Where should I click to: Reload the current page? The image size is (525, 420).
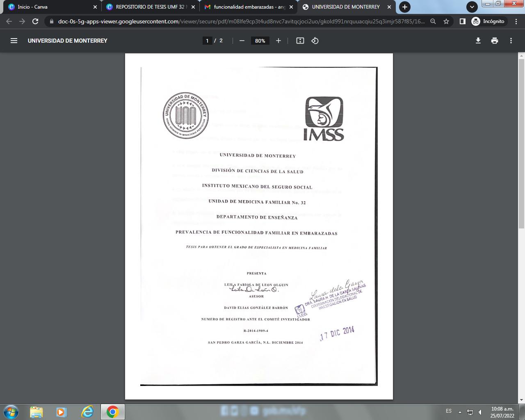point(35,21)
